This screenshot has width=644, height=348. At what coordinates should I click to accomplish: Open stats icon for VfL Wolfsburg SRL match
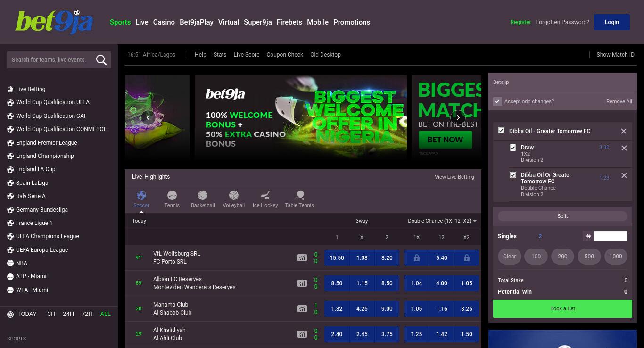point(302,258)
